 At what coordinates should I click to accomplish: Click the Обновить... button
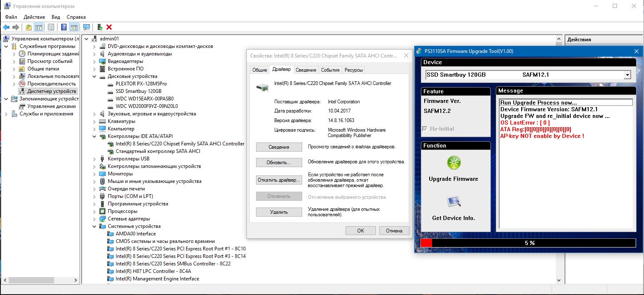point(279,162)
